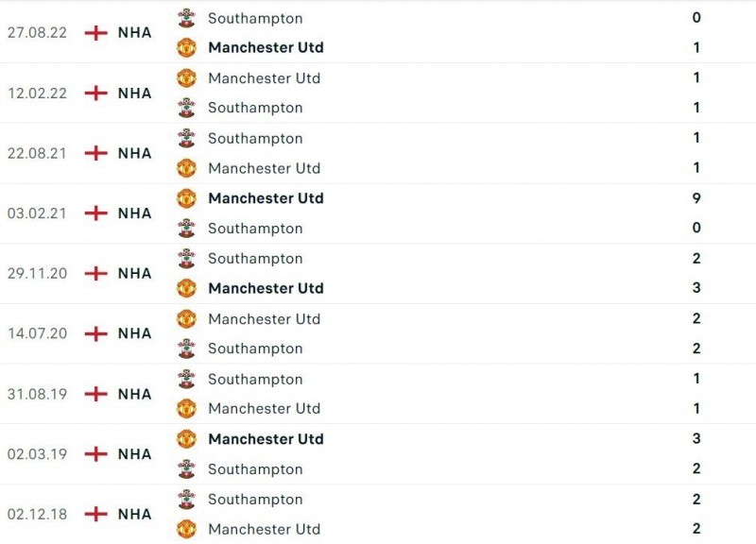Click Southampton crest in 22.08.21 match

pyautogui.click(x=186, y=138)
